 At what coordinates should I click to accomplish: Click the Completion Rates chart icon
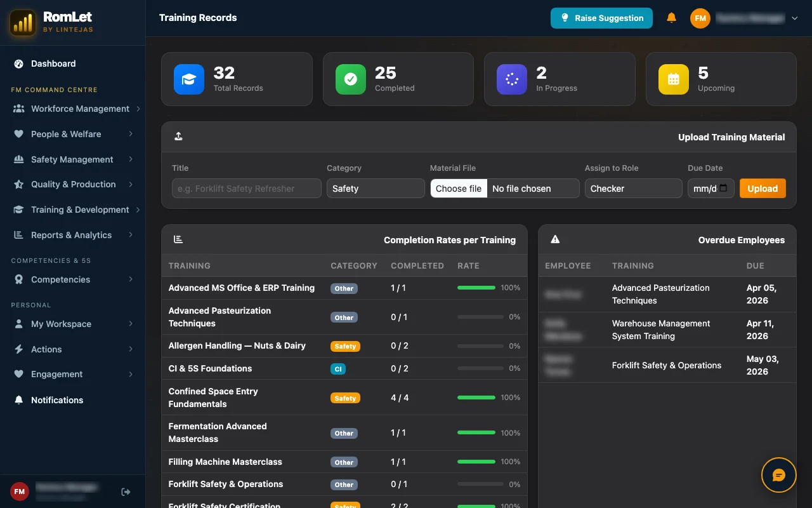pos(178,239)
